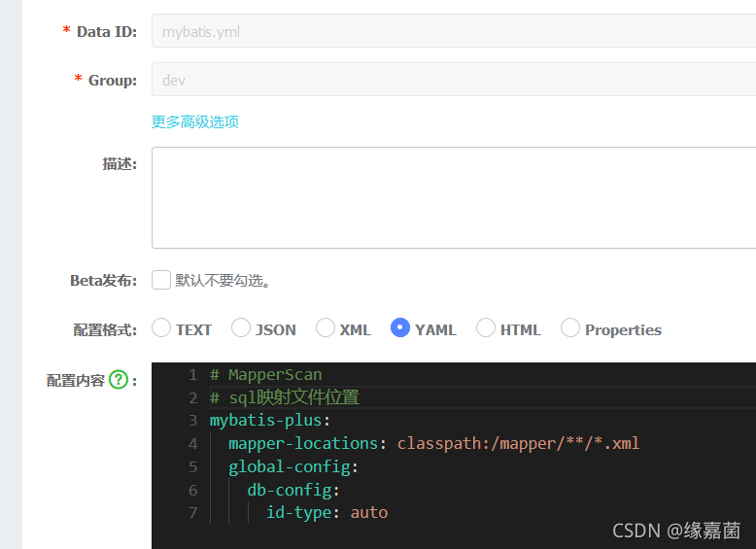Click the '# MapperScan' comment line in editor
Image resolution: width=756 pixels, height=549 pixels.
point(265,374)
